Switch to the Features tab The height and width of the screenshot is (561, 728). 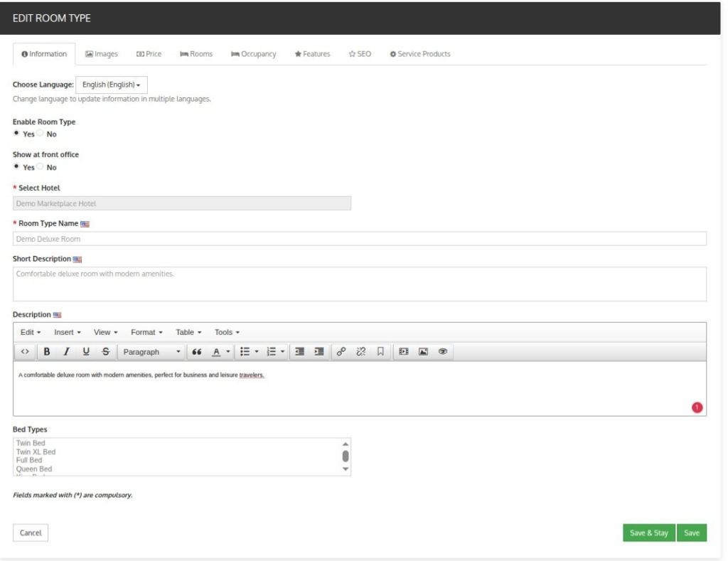click(x=312, y=54)
